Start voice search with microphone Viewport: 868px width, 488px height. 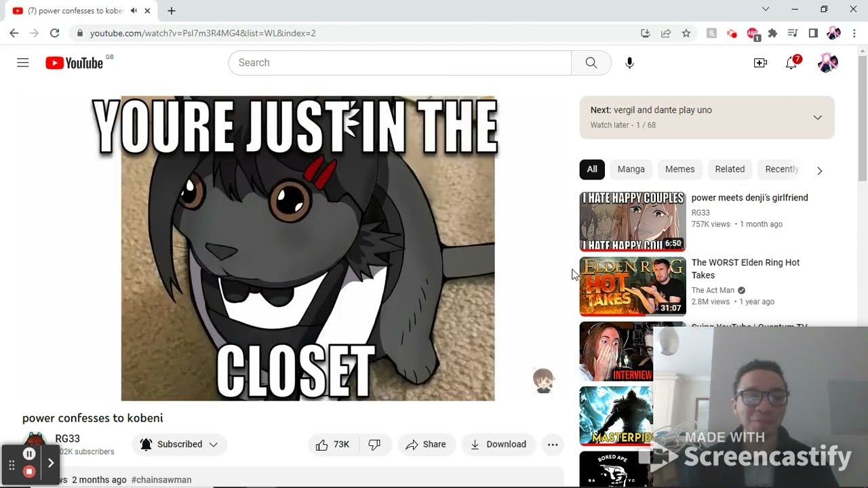(x=629, y=63)
